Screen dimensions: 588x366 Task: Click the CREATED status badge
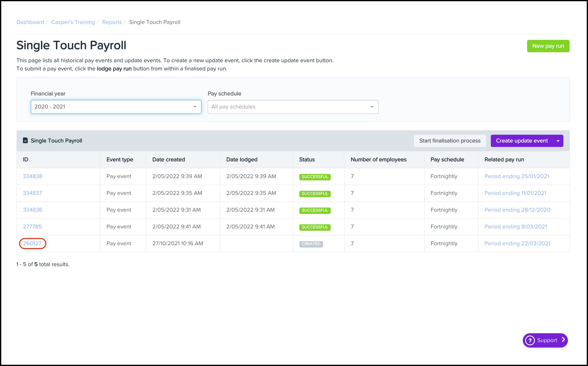(x=311, y=244)
